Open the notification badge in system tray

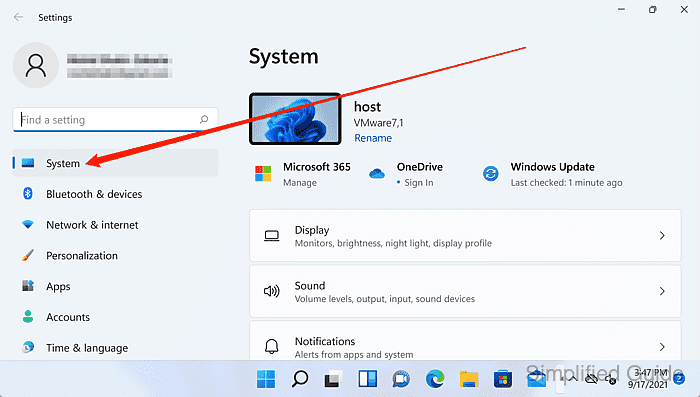pyautogui.click(x=679, y=379)
